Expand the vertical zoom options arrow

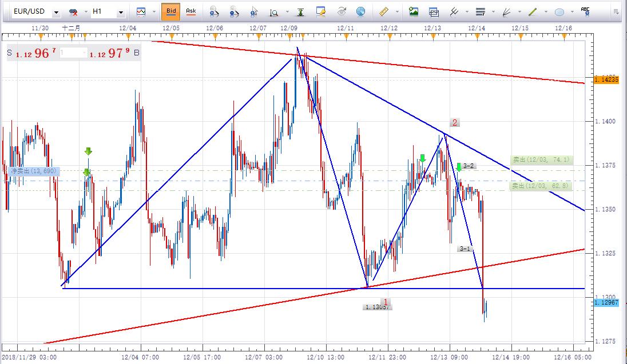click(x=287, y=12)
